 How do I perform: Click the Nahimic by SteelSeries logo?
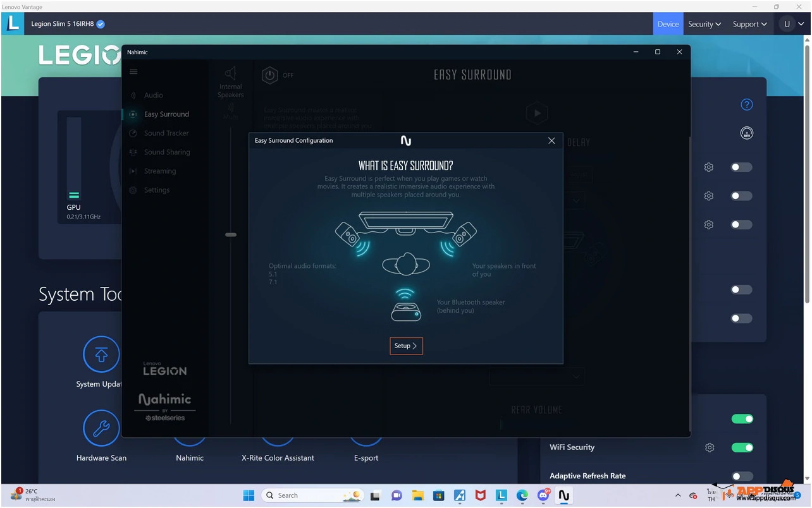pyautogui.click(x=164, y=407)
